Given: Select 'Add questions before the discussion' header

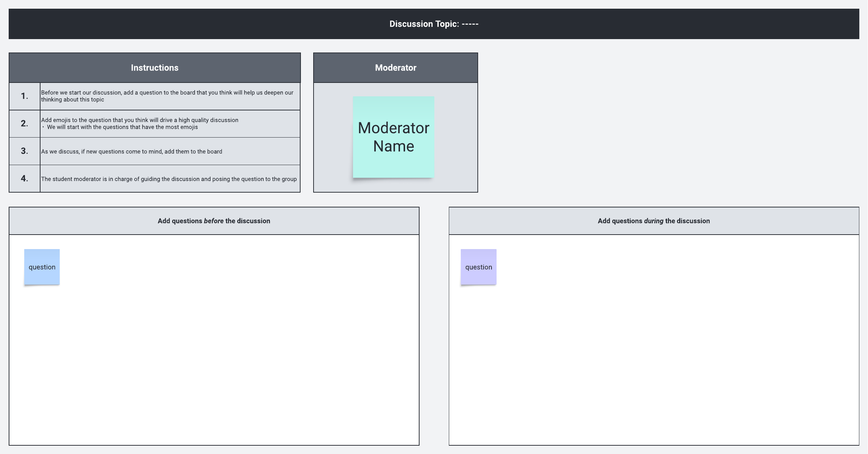Looking at the screenshot, I should [x=214, y=221].
